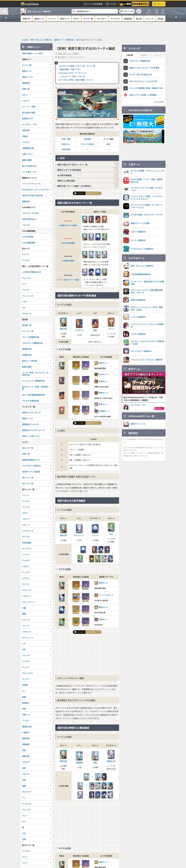The height and width of the screenshot is (868, 186).
Task: Click the Game8ポイント 無限大 banner
Action: (144, 122)
